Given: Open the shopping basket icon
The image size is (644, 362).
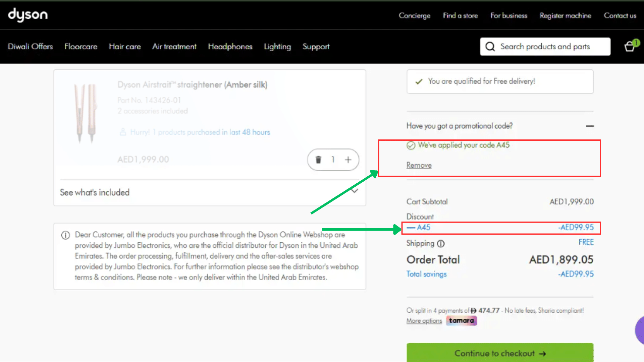Looking at the screenshot, I should click(x=630, y=46).
